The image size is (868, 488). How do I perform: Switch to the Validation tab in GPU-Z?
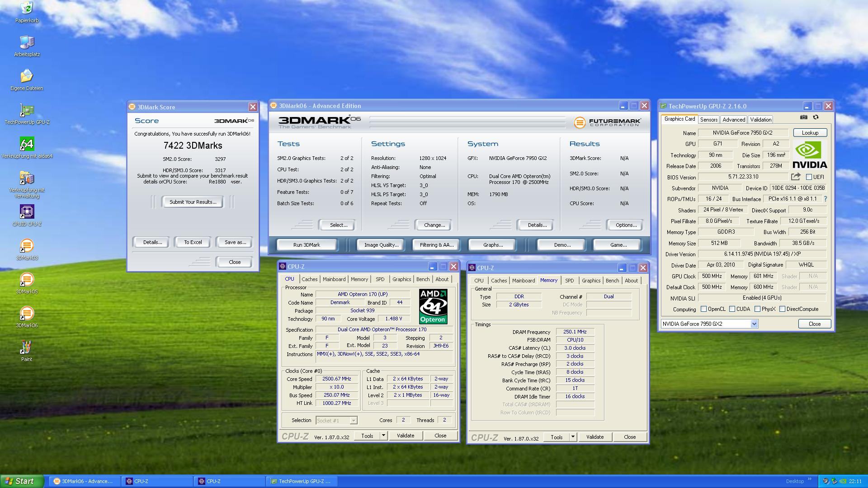pos(760,120)
